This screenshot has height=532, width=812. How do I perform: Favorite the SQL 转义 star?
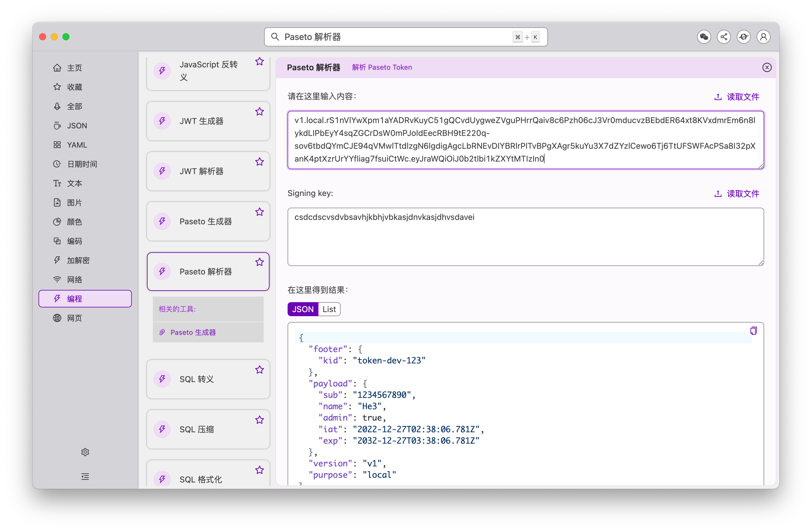click(x=260, y=370)
